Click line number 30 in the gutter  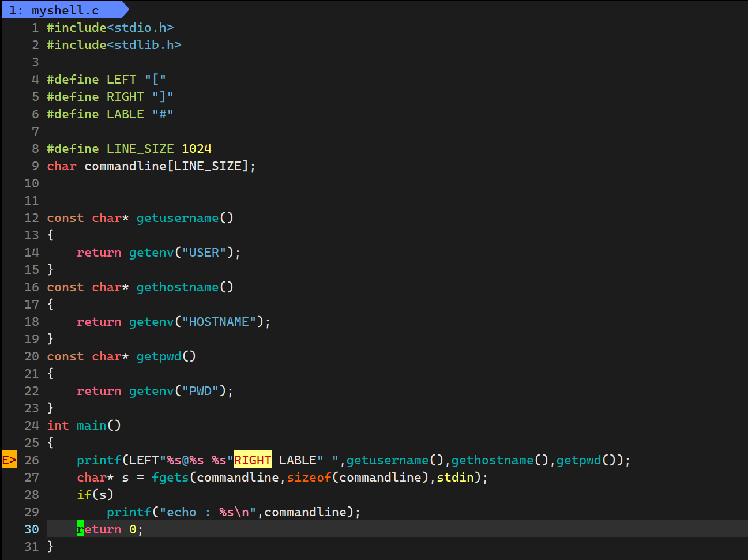click(32, 529)
